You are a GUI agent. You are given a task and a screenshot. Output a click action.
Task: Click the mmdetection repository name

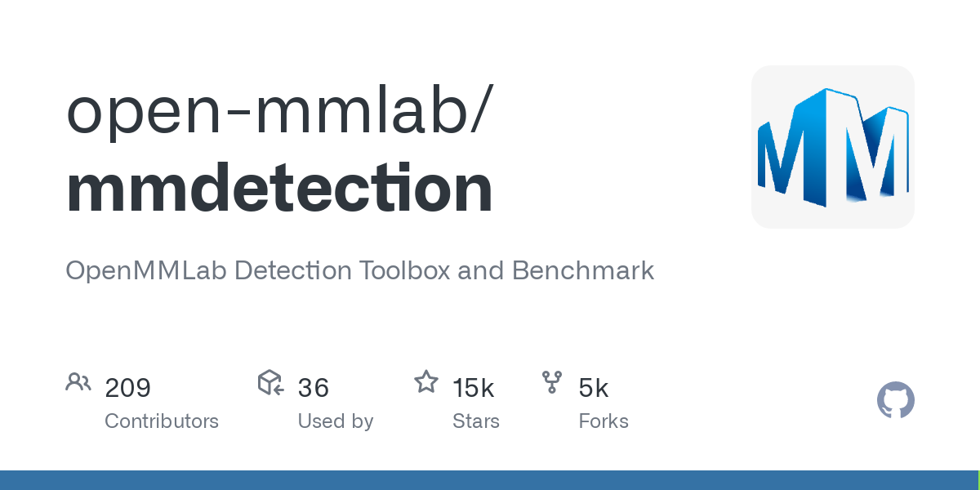279,189
